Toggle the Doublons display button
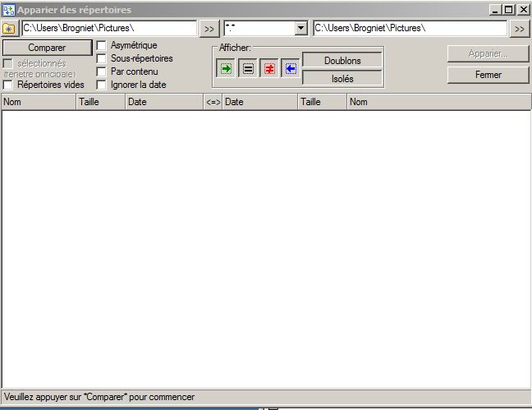Image resolution: width=532 pixels, height=410 pixels. [x=342, y=61]
